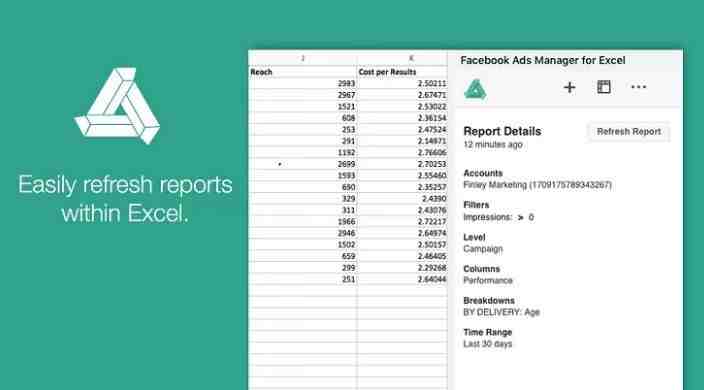The height and width of the screenshot is (390, 704).
Task: Select cell with cost value 2.50211
Action: [402, 83]
